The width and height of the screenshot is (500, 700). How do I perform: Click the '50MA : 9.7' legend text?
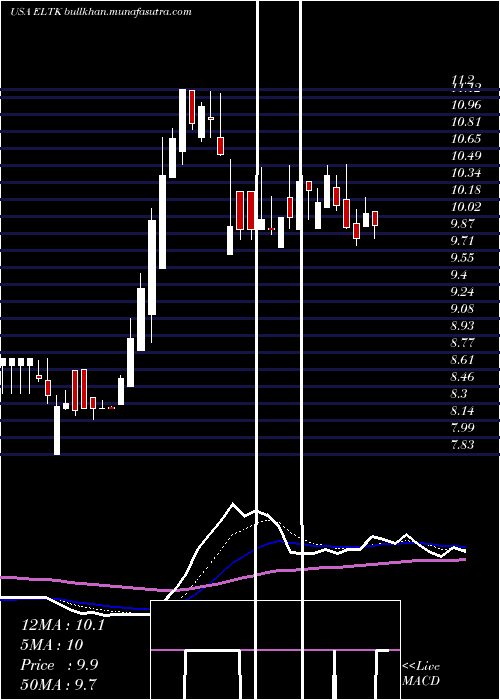59,684
